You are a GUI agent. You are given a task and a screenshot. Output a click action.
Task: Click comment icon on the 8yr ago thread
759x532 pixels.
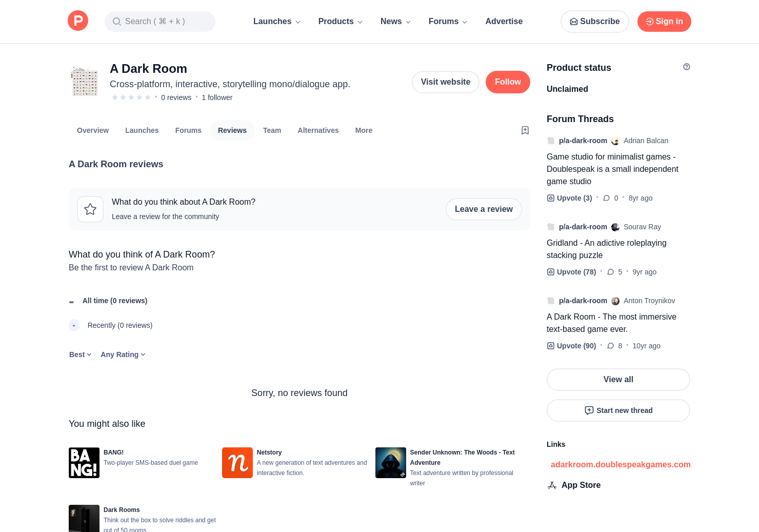(x=607, y=198)
